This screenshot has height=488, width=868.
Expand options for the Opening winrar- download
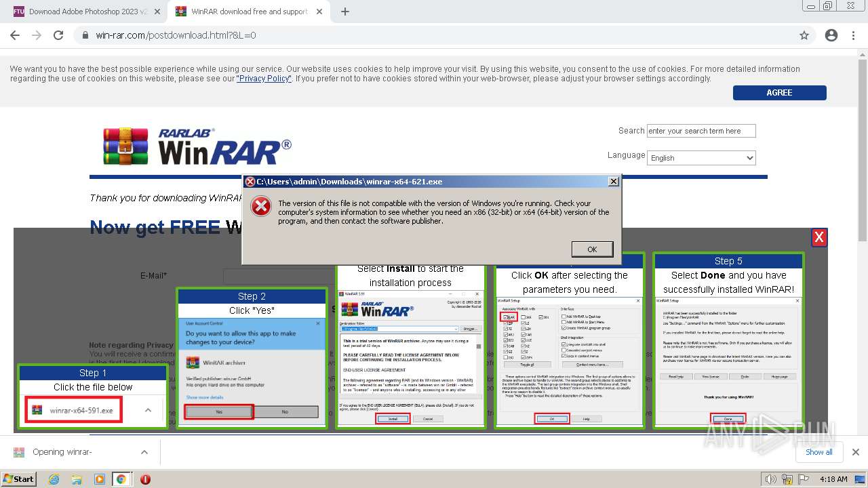coord(144,452)
